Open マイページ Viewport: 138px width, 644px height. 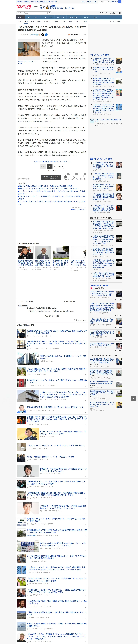point(103,13)
